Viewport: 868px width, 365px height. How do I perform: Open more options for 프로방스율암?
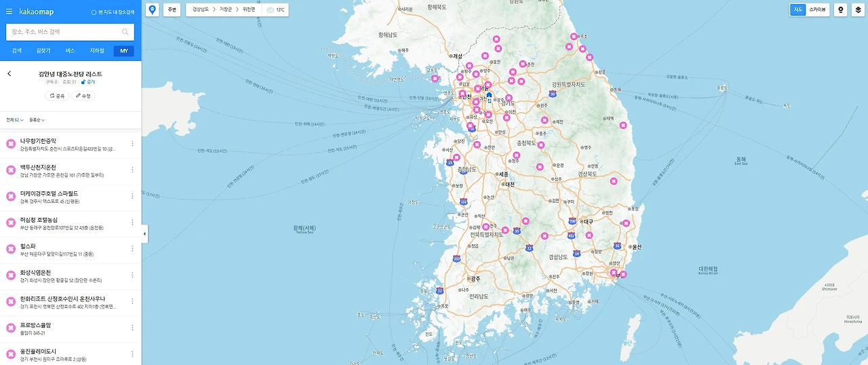(132, 328)
